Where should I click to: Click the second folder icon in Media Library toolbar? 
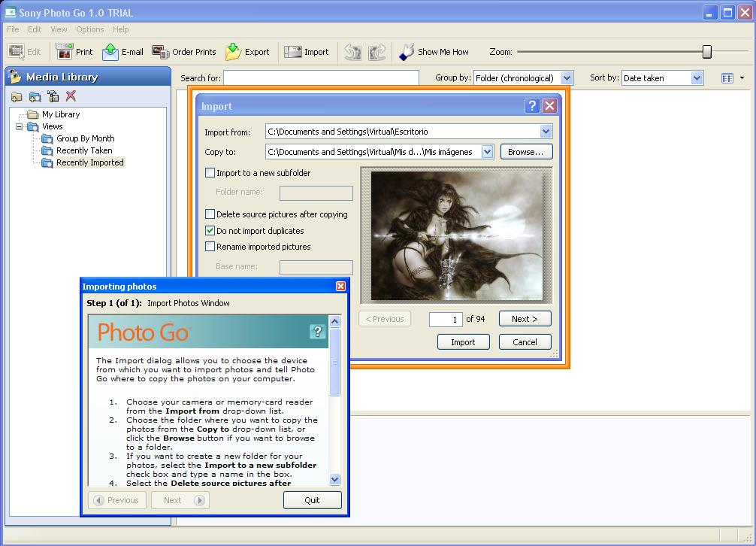click(35, 96)
